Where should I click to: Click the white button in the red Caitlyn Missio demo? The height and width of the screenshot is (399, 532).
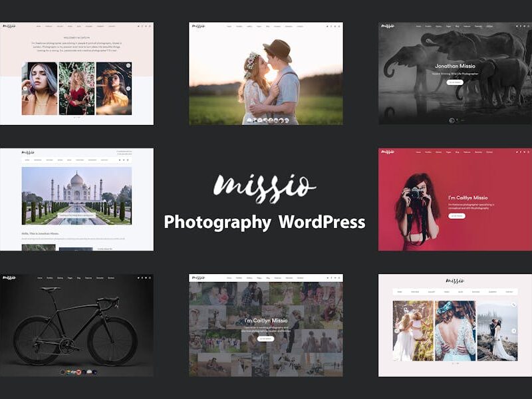click(x=457, y=215)
